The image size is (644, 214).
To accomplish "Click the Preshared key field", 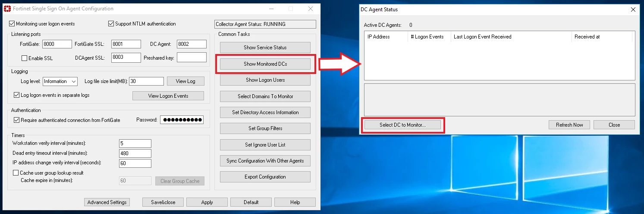I will click(192, 57).
